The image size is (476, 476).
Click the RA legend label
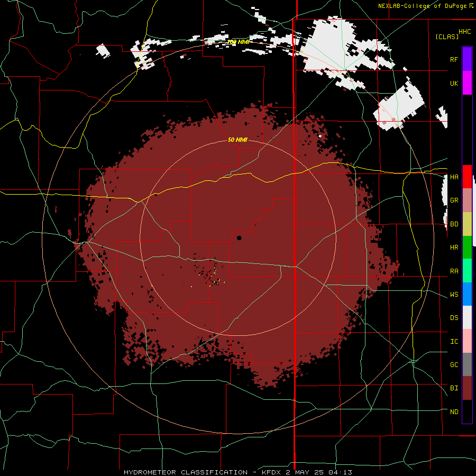point(454,271)
